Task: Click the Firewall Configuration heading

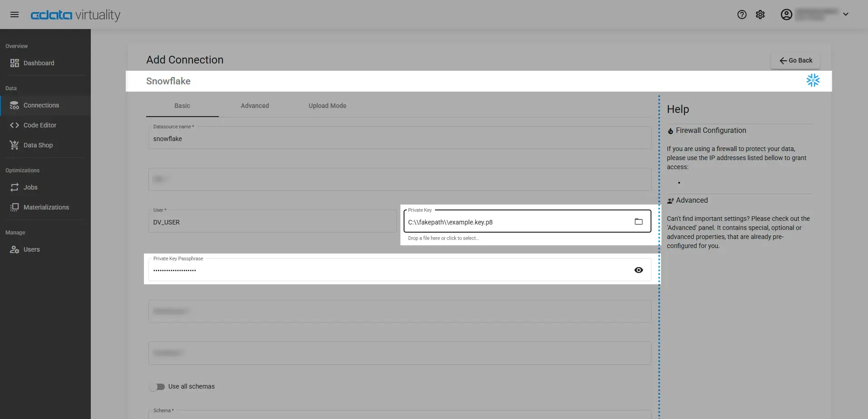Action: (x=711, y=131)
